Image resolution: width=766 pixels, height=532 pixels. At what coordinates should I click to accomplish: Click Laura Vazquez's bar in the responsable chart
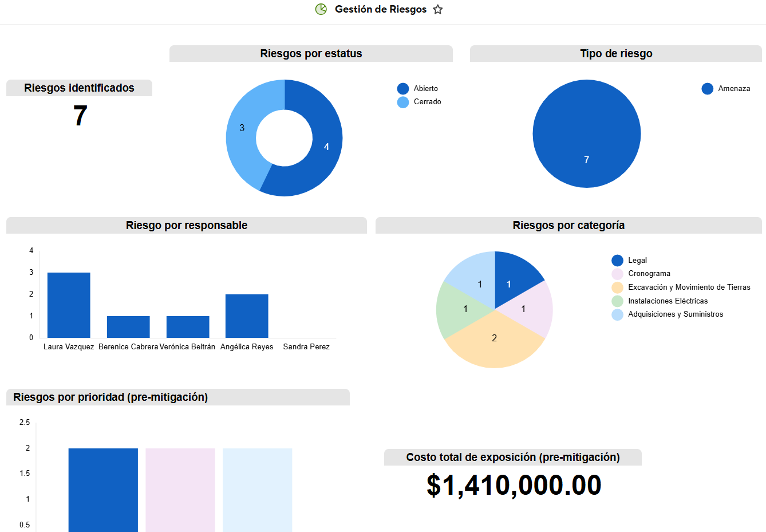click(x=69, y=305)
